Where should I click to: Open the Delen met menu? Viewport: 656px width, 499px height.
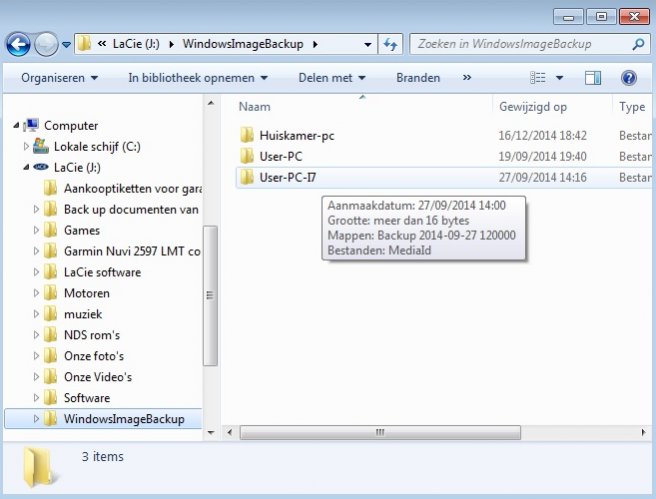pyautogui.click(x=332, y=78)
